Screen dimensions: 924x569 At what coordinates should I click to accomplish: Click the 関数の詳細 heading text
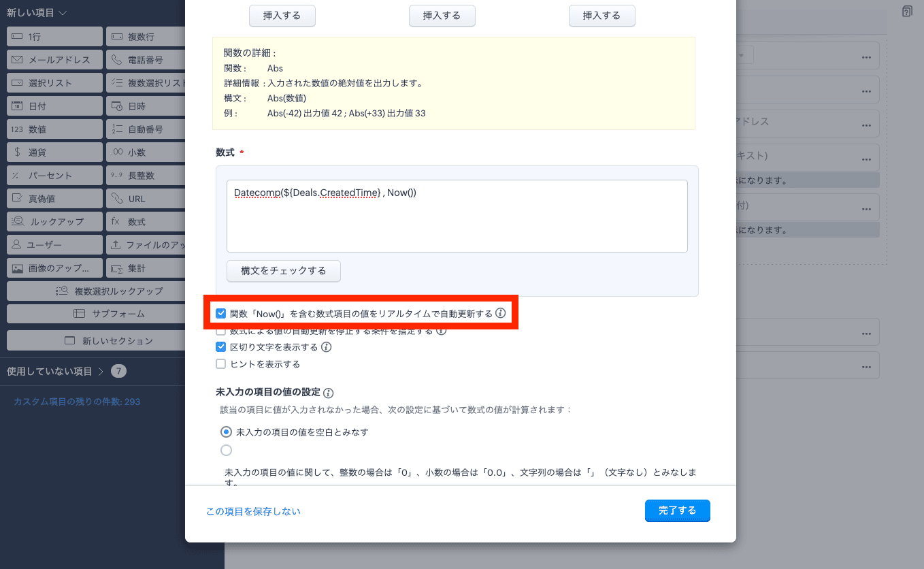[x=250, y=53]
